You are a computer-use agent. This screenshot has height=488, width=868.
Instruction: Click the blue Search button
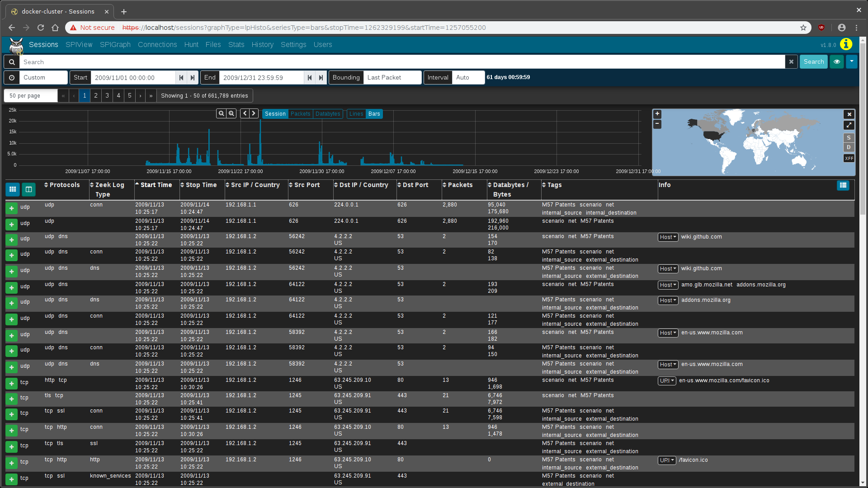(813, 62)
